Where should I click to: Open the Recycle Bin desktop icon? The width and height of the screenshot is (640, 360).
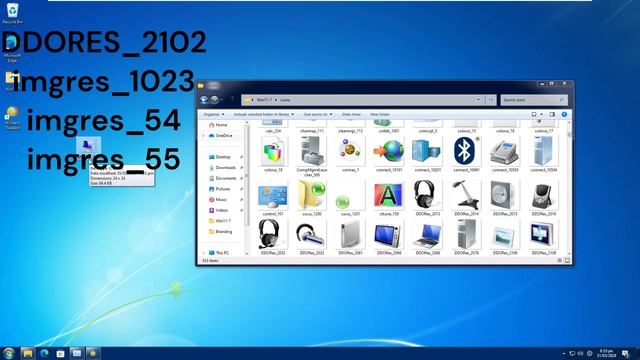[x=12, y=13]
